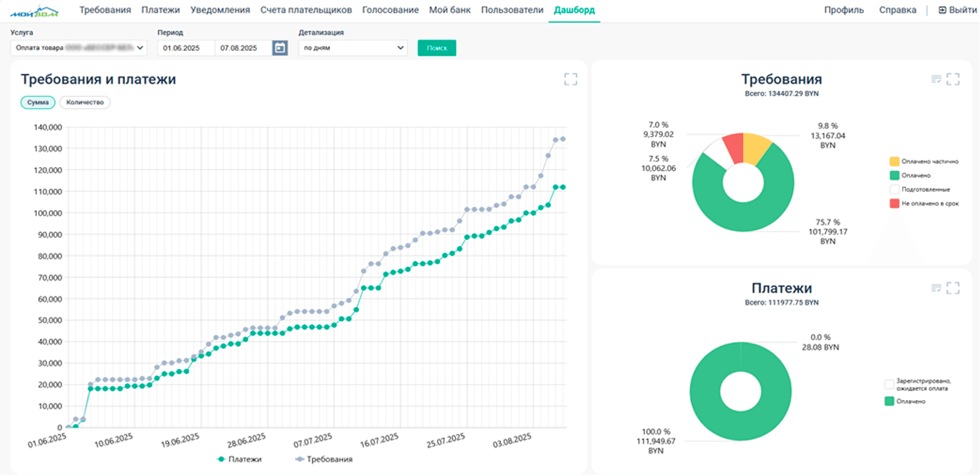Click the red Не оплачено в срок swatch

coord(894,203)
